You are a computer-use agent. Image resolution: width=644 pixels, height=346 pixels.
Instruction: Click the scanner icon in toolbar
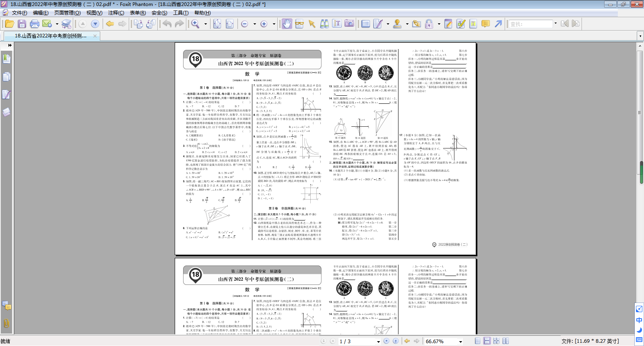pyautogui.click(x=66, y=24)
